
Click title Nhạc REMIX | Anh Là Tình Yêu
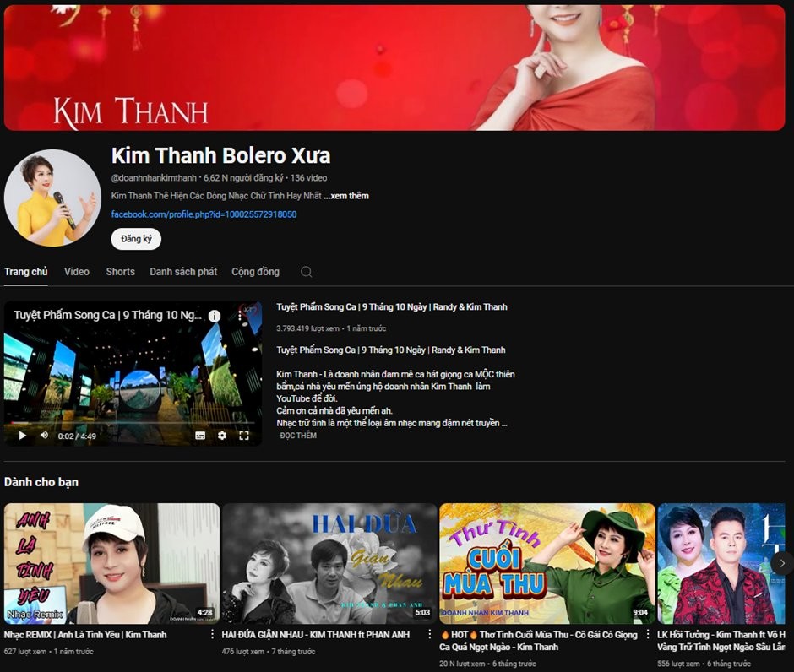pos(85,635)
